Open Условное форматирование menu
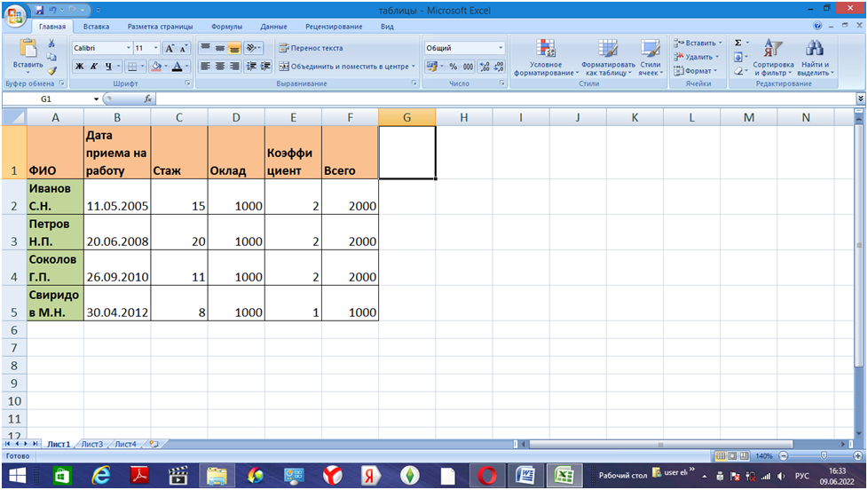This screenshot has height=490, width=868. point(546,58)
